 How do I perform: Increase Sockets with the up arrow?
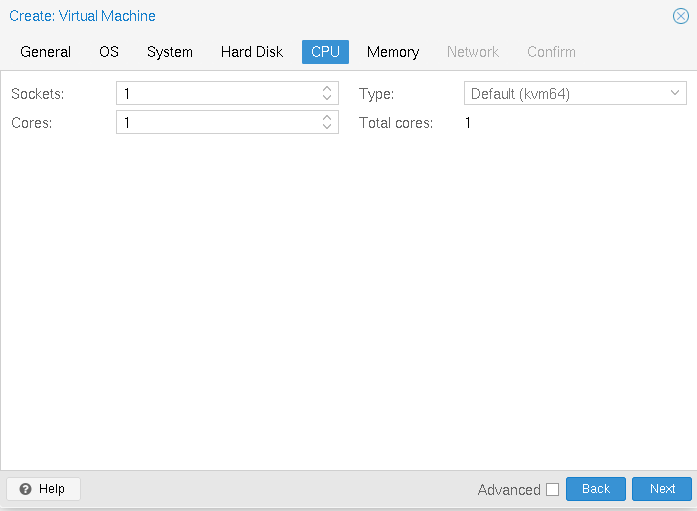(x=327, y=90)
